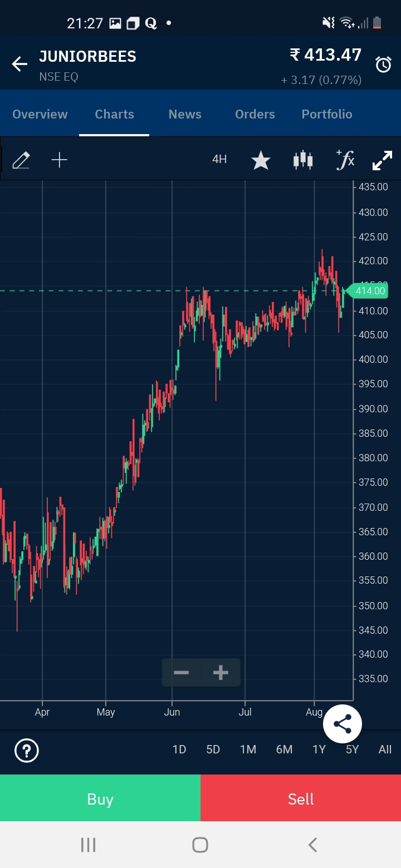Tap the 400.00 price axis label

(x=373, y=359)
